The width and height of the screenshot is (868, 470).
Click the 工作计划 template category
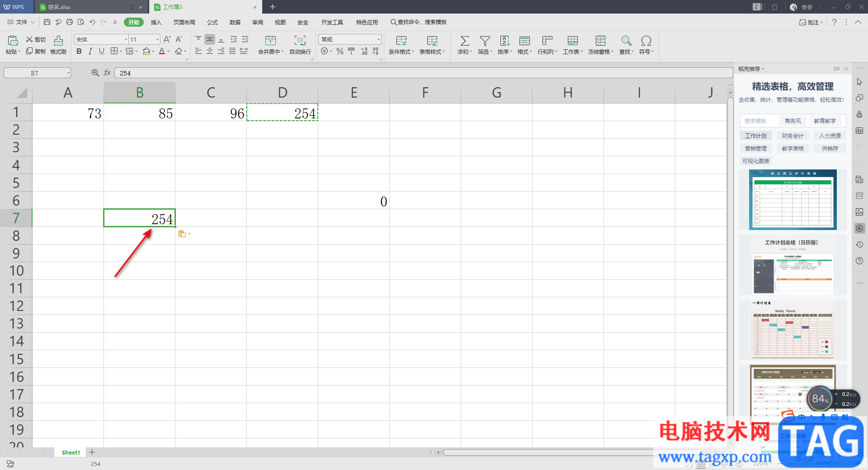coord(756,136)
